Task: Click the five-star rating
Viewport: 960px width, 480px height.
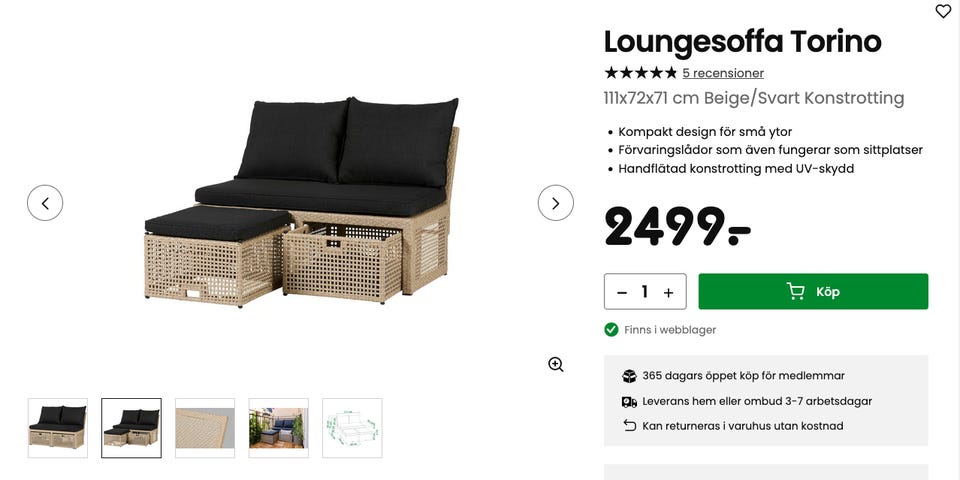Action: (x=640, y=73)
